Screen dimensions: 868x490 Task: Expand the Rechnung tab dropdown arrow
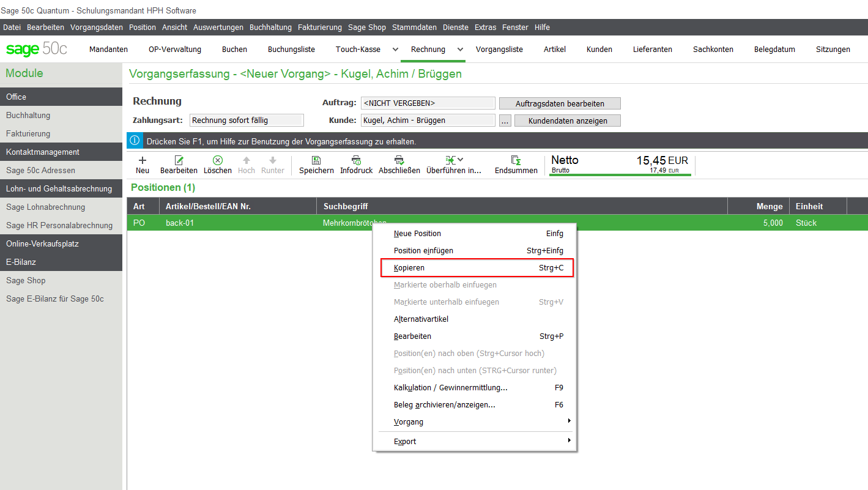point(460,49)
